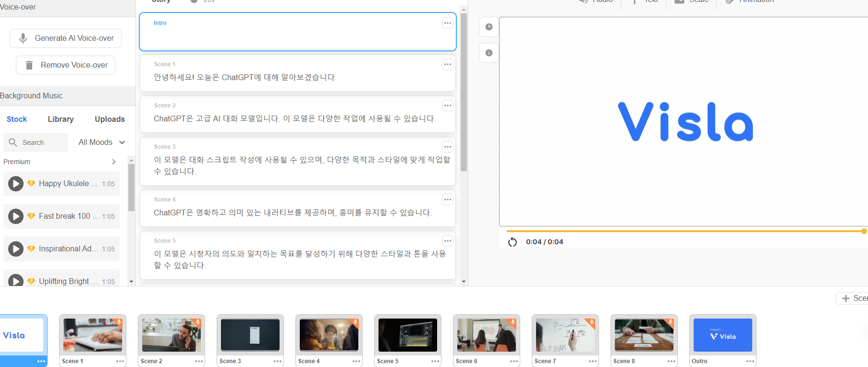Viewport: 868px width, 367px height.
Task: Open more options for timeline Scene 7
Action: point(593,361)
